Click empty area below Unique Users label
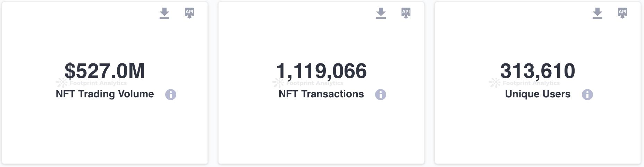644x167 pixels. click(538, 132)
